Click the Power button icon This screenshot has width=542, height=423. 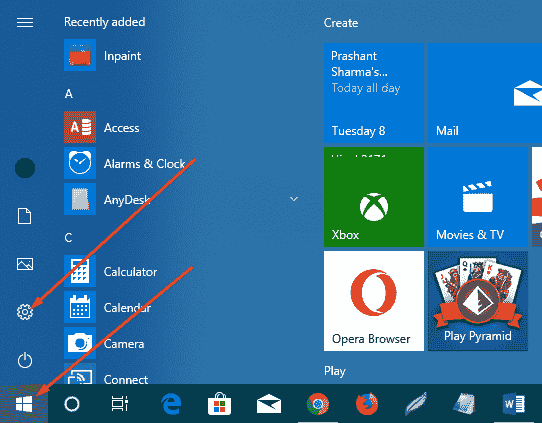[25, 360]
